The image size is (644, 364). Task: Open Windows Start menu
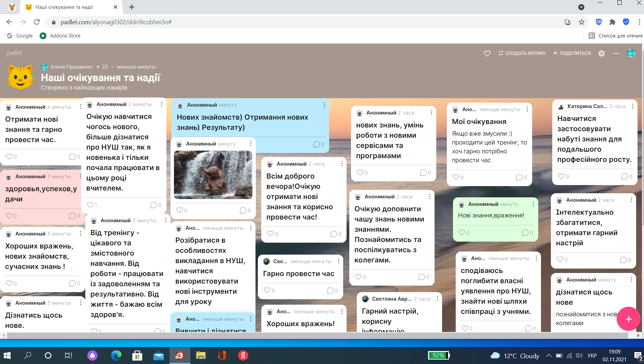(7, 355)
